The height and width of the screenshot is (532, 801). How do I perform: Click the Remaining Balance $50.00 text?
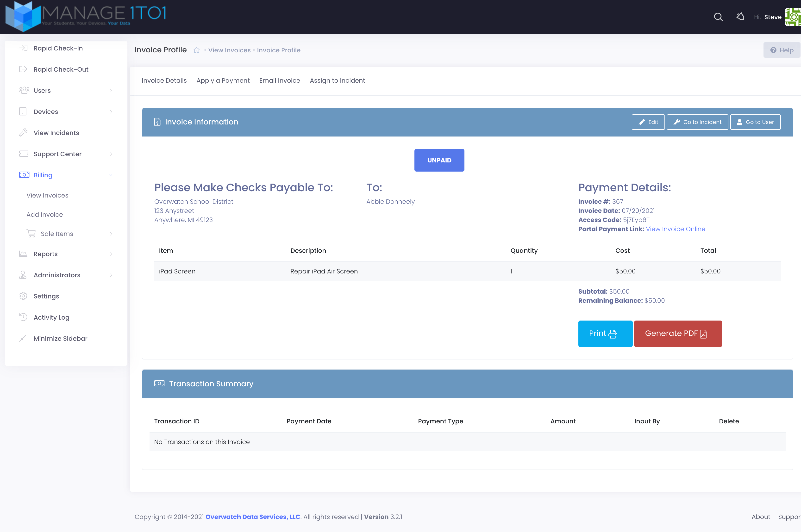[621, 301]
